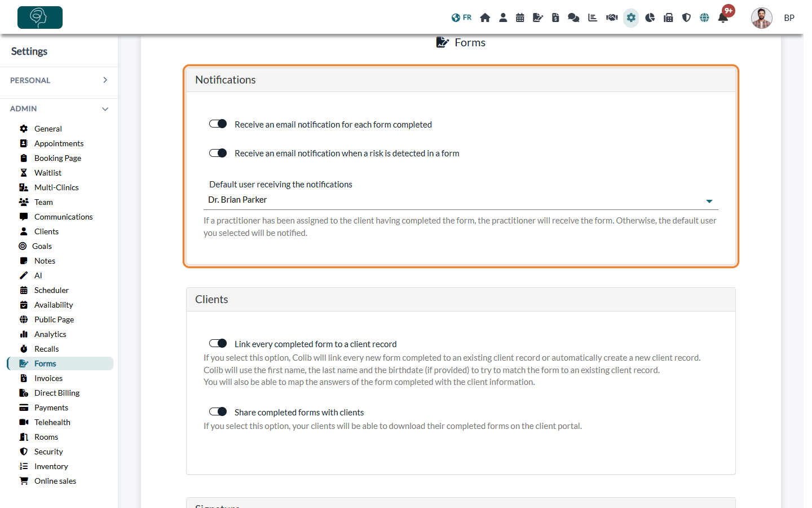This screenshot has width=812, height=508.
Task: Open Invoices in the sidebar
Action: 48,378
